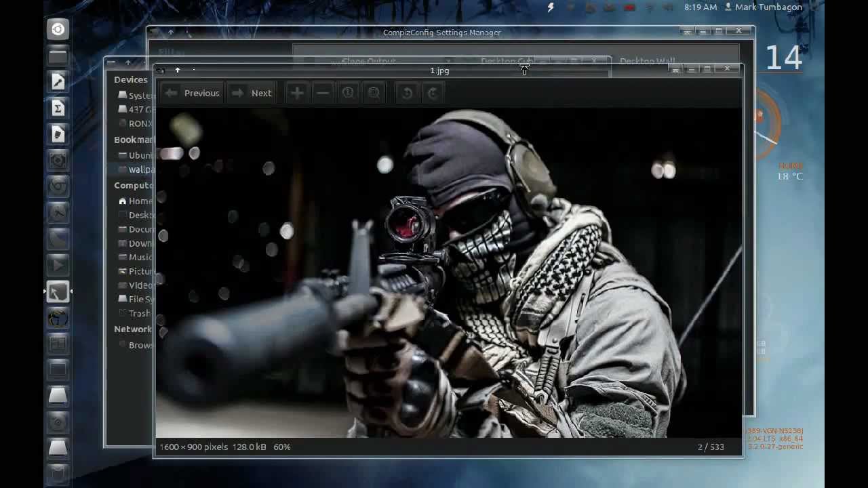Open Music folder in sidebar

pos(136,257)
